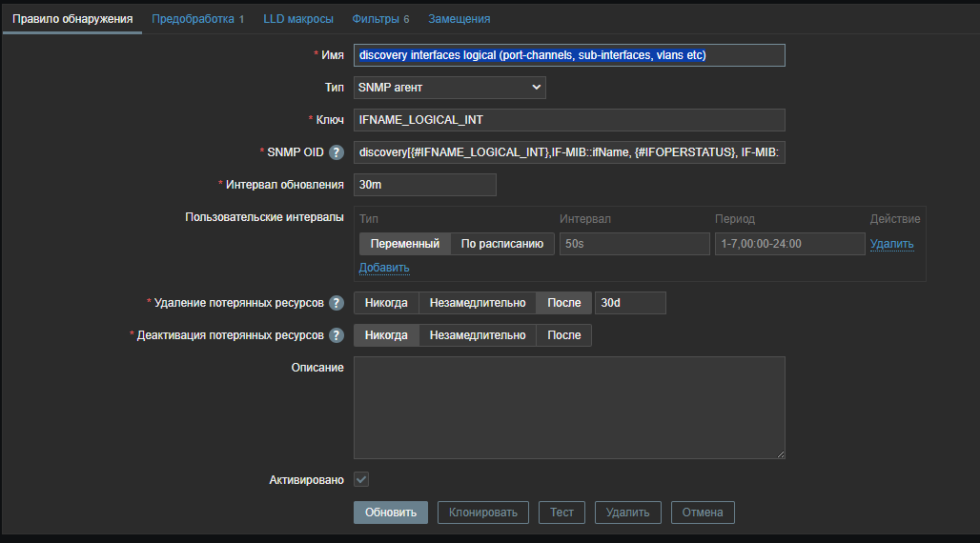This screenshot has width=980, height=543.
Task: Choose Никогда for Деактивация потерянных ресурсов
Action: click(x=386, y=335)
